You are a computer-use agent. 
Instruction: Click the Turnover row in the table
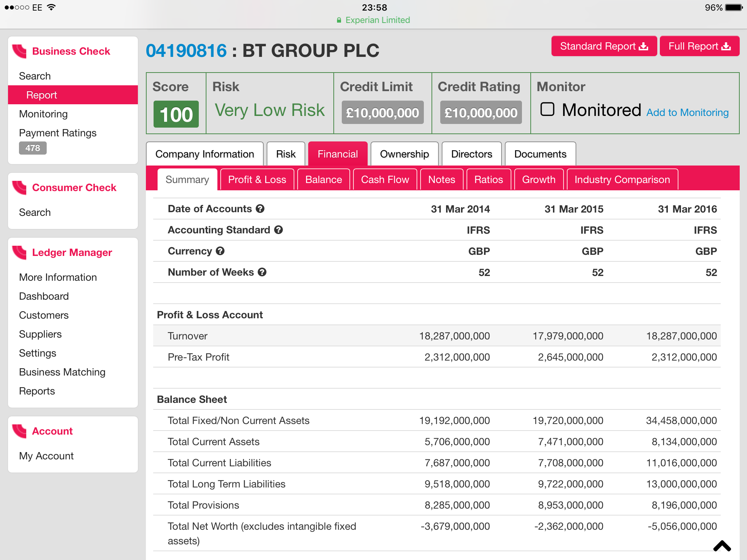pyautogui.click(x=437, y=336)
